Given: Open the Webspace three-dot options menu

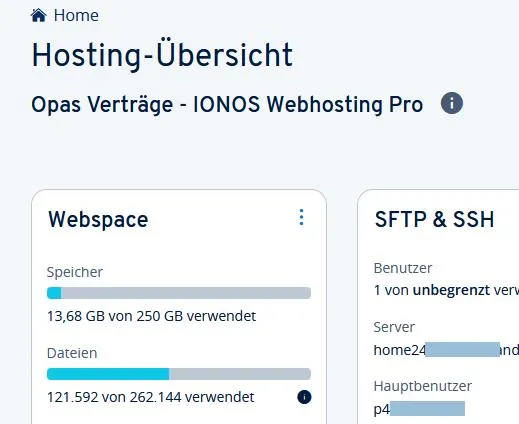Looking at the screenshot, I should click(x=301, y=217).
